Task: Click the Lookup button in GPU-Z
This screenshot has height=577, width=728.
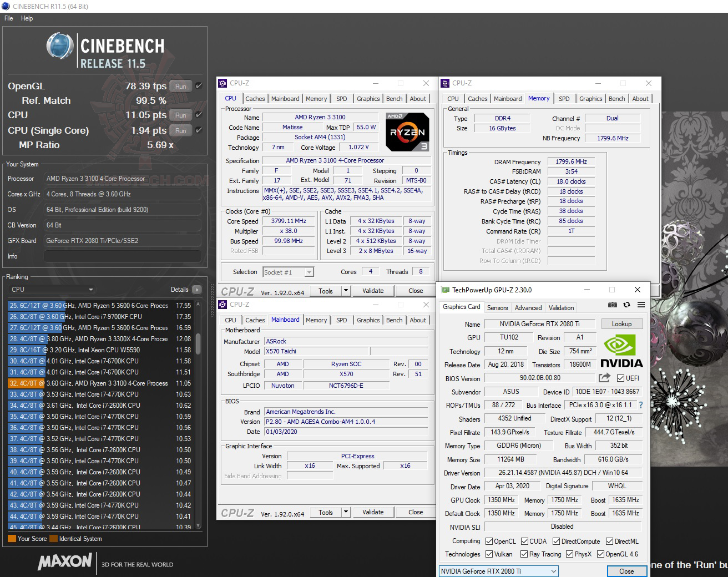Action: coord(621,324)
